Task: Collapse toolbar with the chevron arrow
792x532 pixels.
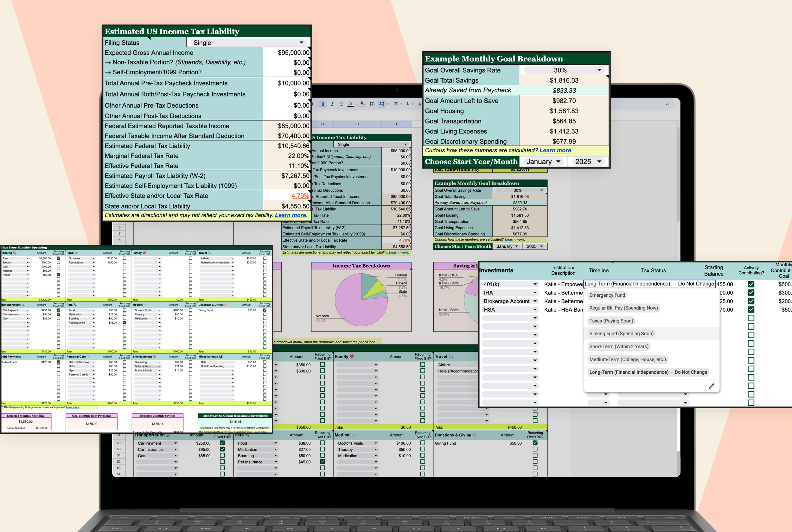Action: [667, 104]
